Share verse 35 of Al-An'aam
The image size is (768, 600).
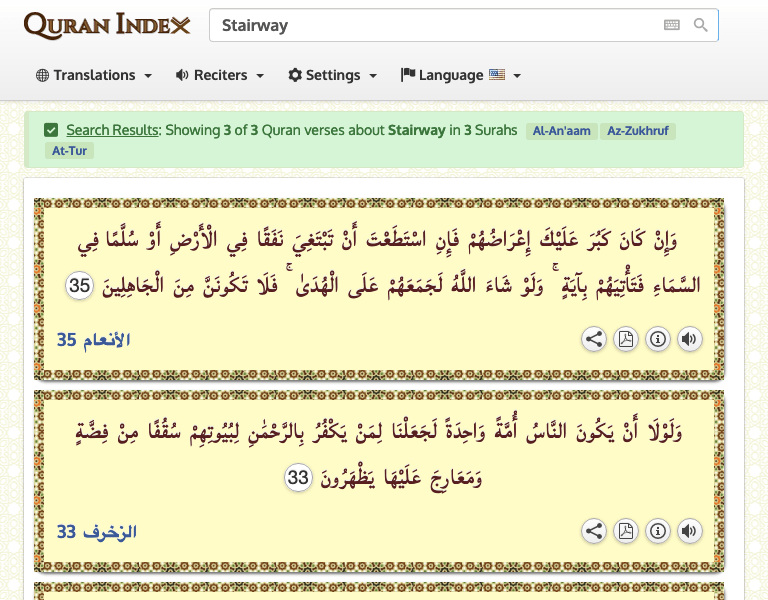[594, 339]
